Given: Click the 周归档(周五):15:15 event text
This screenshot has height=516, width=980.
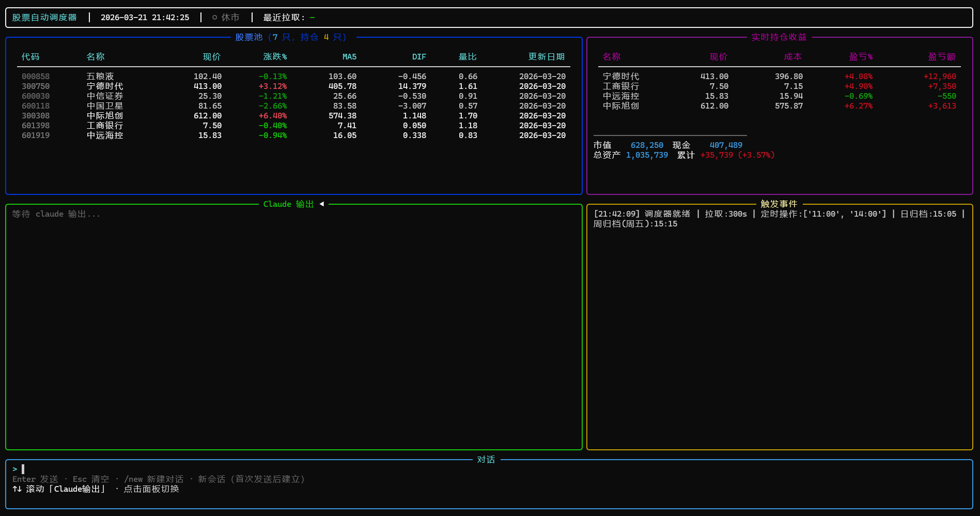Looking at the screenshot, I should pyautogui.click(x=635, y=224).
